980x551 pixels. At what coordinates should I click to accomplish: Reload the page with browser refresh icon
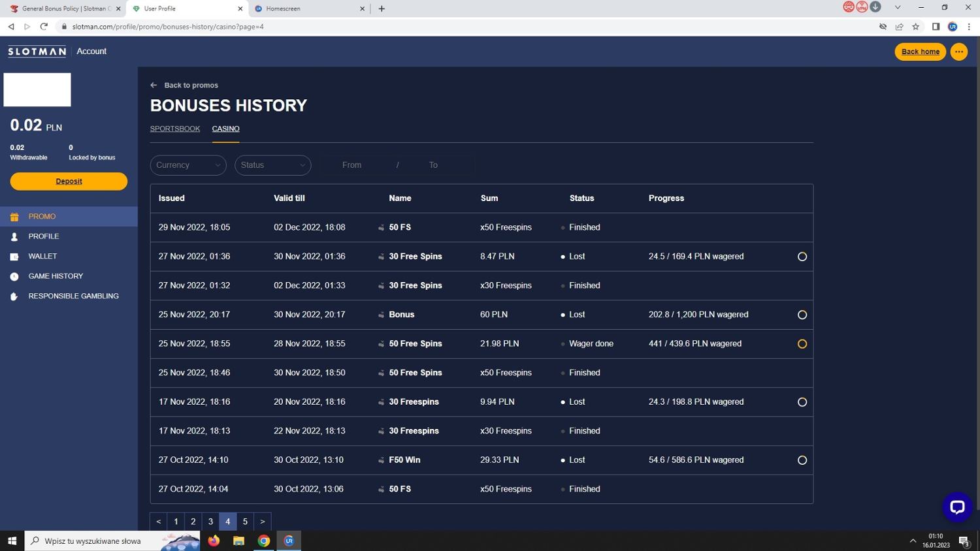[x=44, y=27]
